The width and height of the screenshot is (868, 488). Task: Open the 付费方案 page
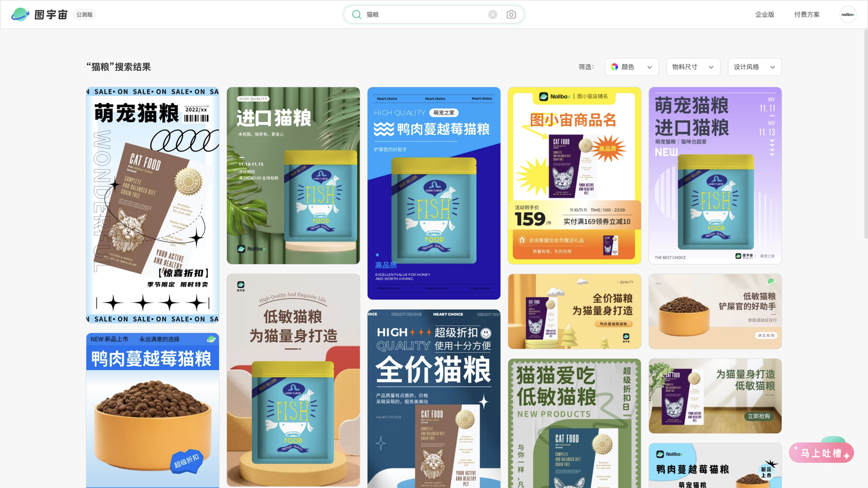click(807, 14)
